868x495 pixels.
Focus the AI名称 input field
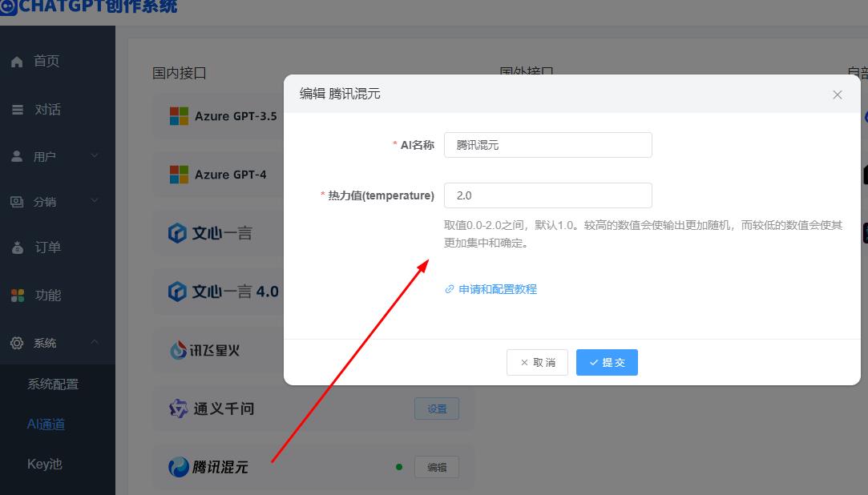tap(548, 145)
